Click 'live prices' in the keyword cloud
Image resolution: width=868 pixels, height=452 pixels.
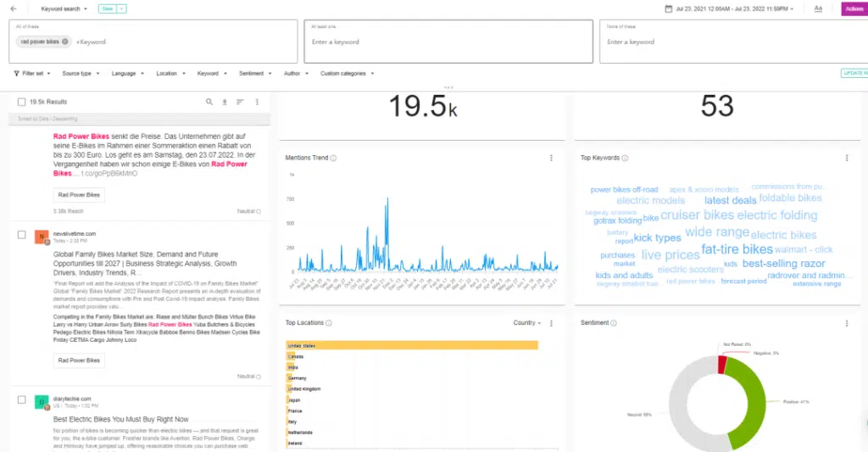pyautogui.click(x=670, y=254)
